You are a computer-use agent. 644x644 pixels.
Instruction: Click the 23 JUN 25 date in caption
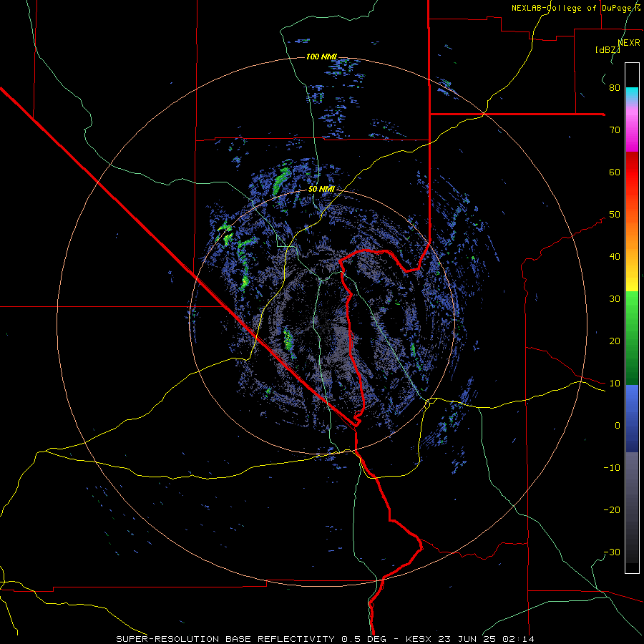point(469,639)
